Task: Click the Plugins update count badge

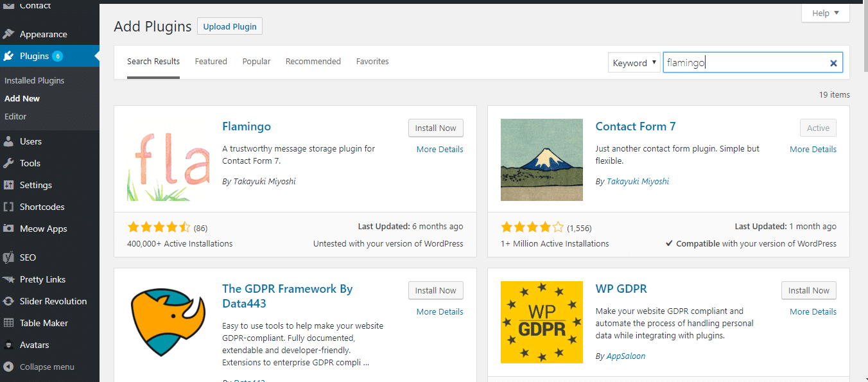Action: pyautogui.click(x=57, y=56)
